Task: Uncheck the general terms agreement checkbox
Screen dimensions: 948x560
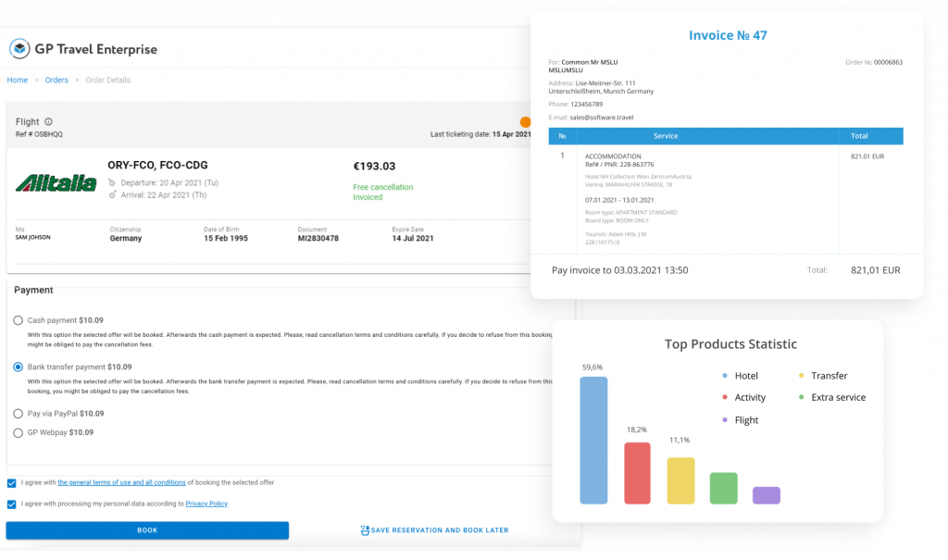Action: coord(11,482)
